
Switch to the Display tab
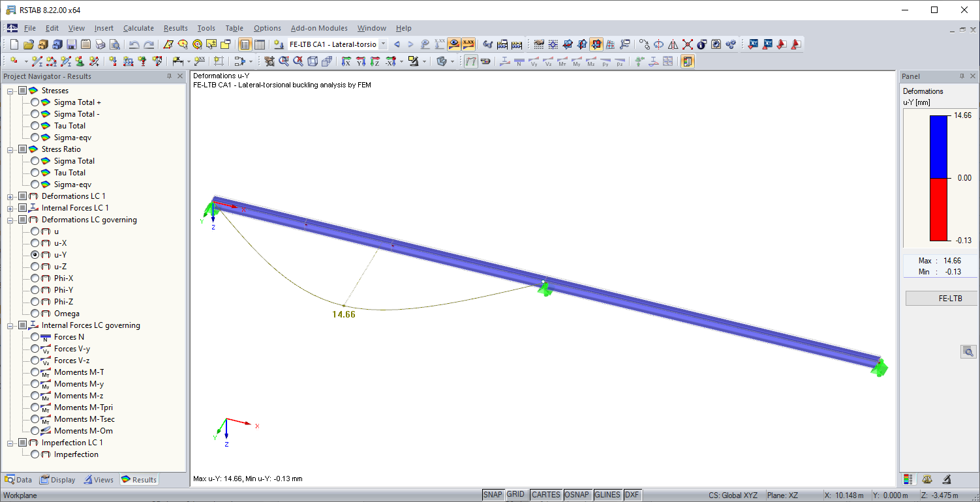click(57, 479)
